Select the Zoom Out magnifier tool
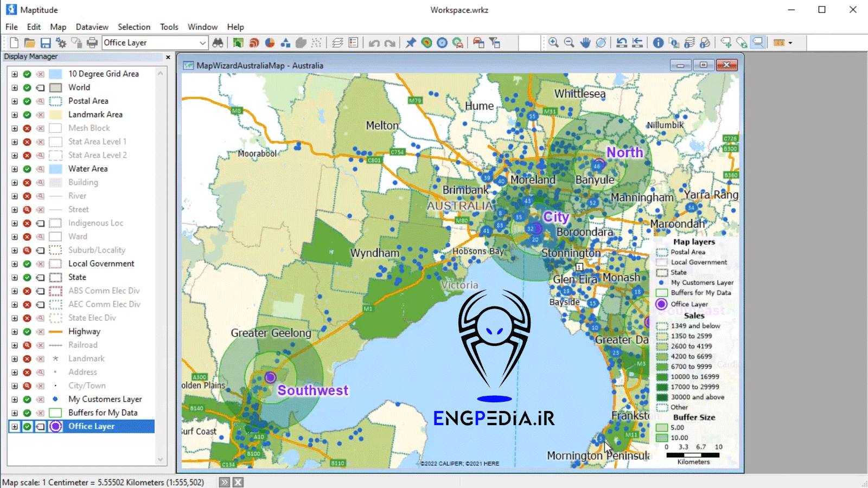Viewport: 868px width, 488px height. (569, 43)
